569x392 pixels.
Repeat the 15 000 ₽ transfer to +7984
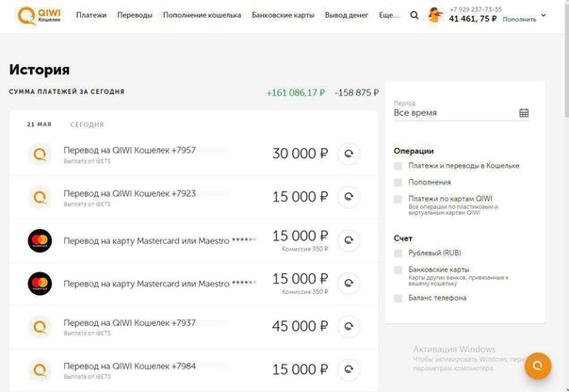click(349, 369)
